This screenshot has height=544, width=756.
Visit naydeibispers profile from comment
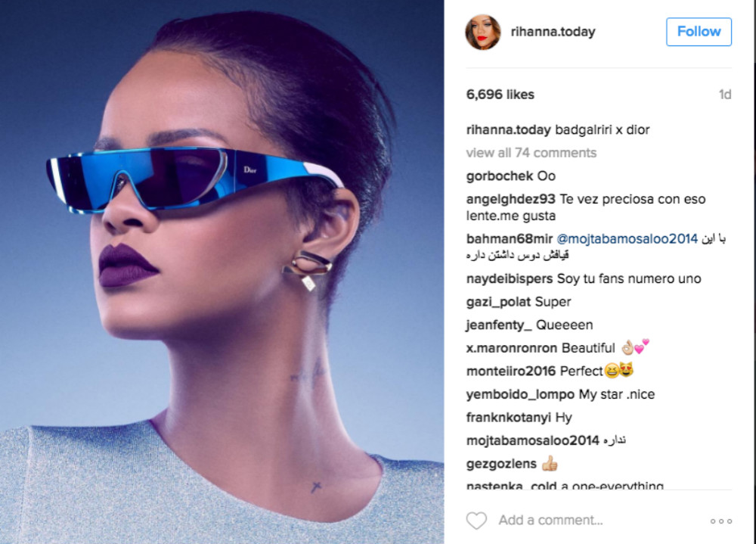pos(509,278)
